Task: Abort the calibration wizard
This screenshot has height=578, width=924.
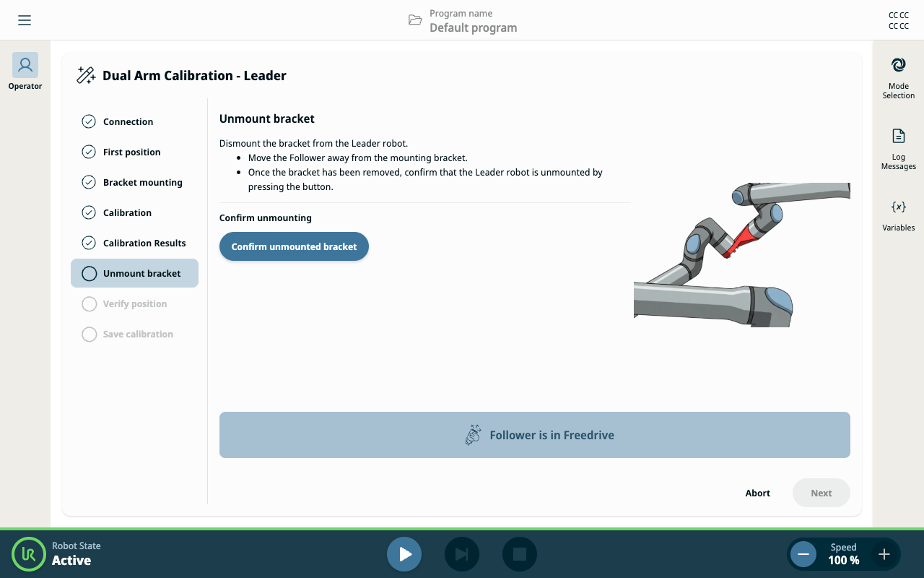Action: [x=758, y=493]
